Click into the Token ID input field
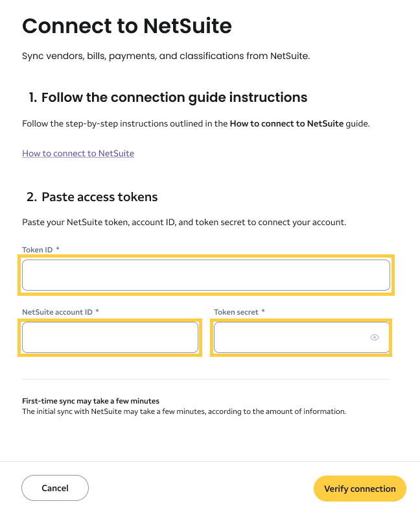Screen dimensions: 420x508 [x=206, y=275]
